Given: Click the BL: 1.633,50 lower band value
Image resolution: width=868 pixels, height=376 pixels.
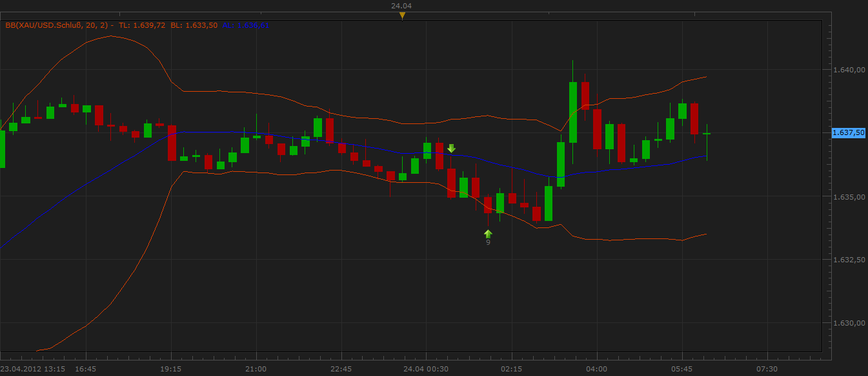Looking at the screenshot, I should pos(194,25).
